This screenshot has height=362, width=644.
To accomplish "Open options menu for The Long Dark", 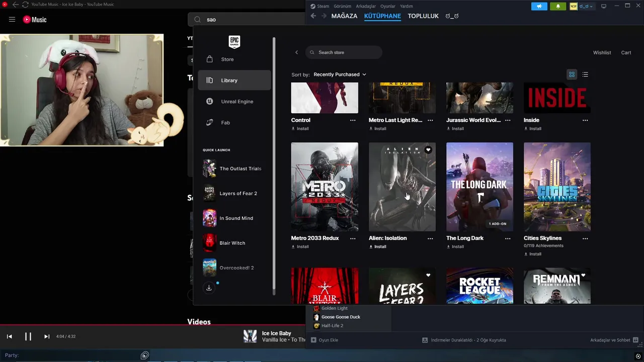I will click(x=508, y=238).
